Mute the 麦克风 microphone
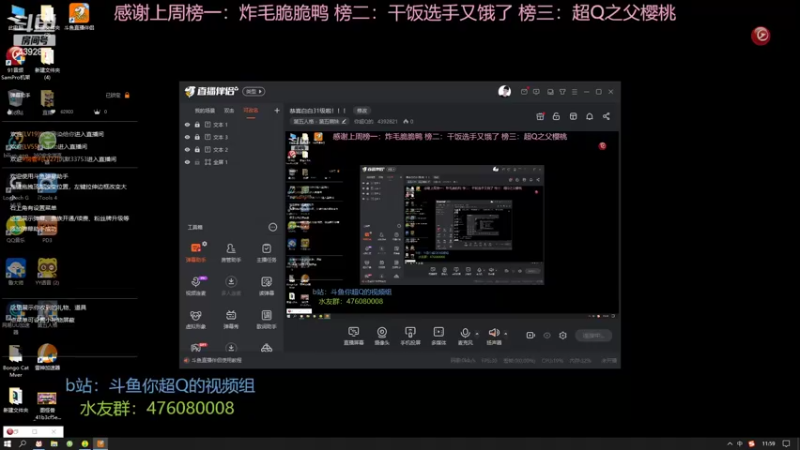 click(465, 336)
